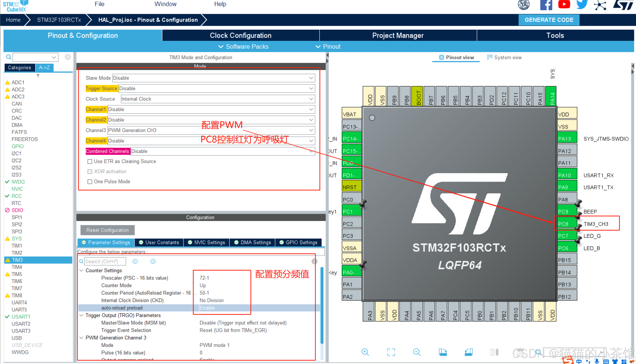Switch to Tools tab
The height and width of the screenshot is (364, 636).
555,35
